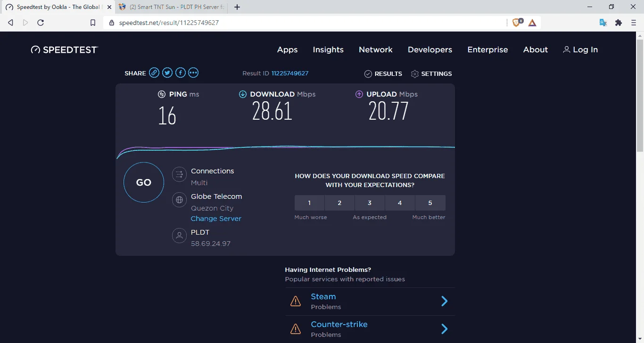Viewport: 644px width, 343px height.
Task: Share result on Facebook
Action: [181, 73]
